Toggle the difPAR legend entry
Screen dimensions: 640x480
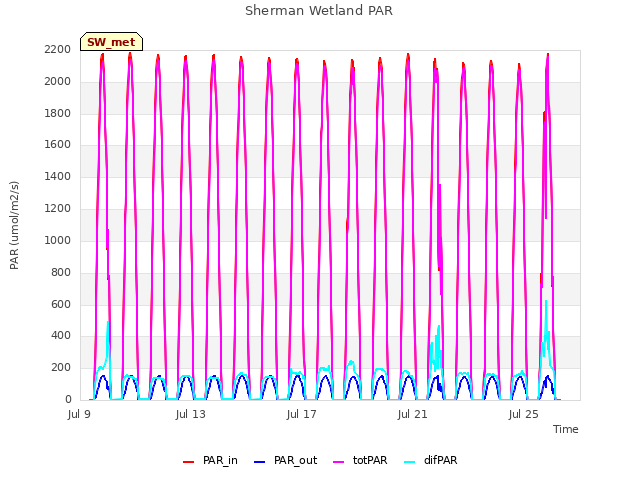coord(430,460)
